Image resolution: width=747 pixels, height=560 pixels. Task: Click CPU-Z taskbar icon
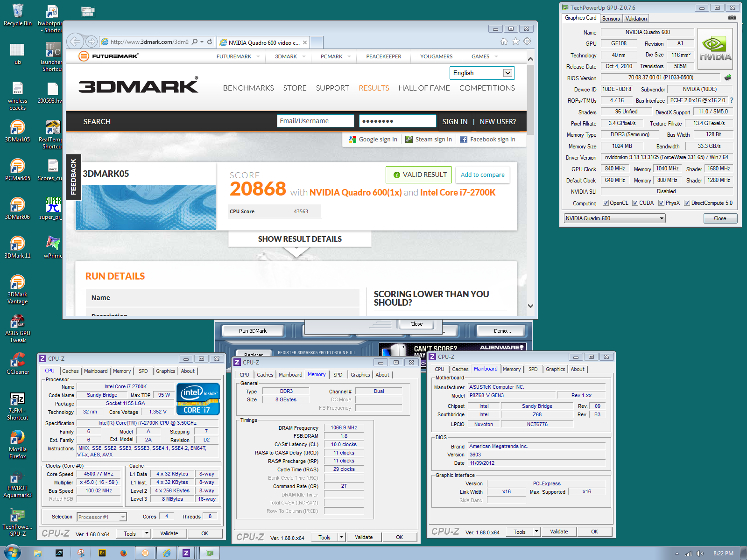click(186, 553)
